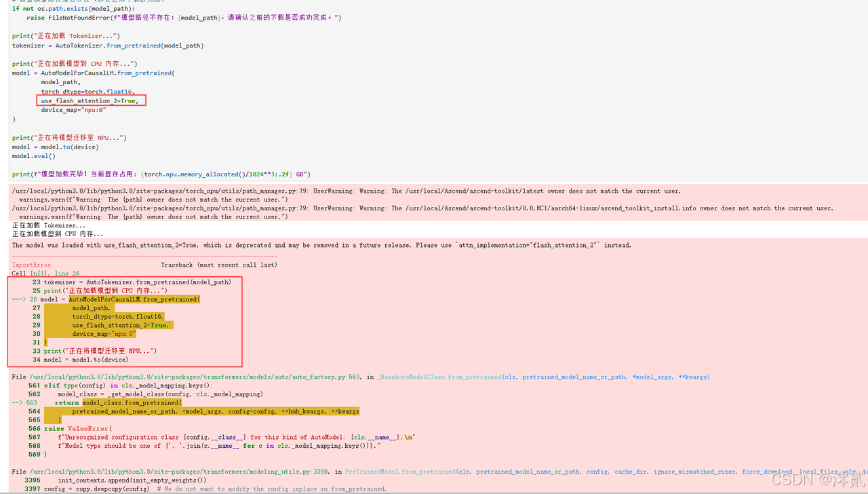
Task: Click the printed output '正在加载 Tokenizer...'
Action: [49, 225]
